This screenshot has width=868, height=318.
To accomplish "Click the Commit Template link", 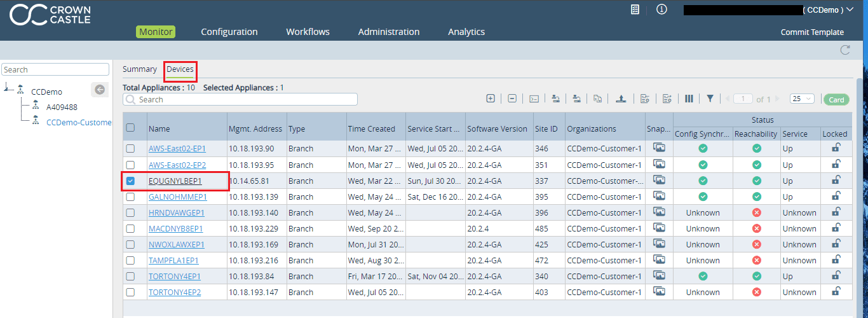I will point(812,32).
